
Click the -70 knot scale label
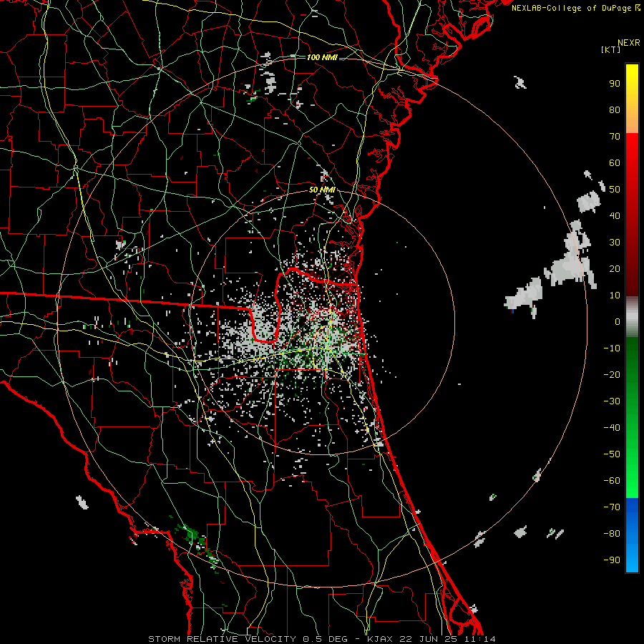[612, 507]
